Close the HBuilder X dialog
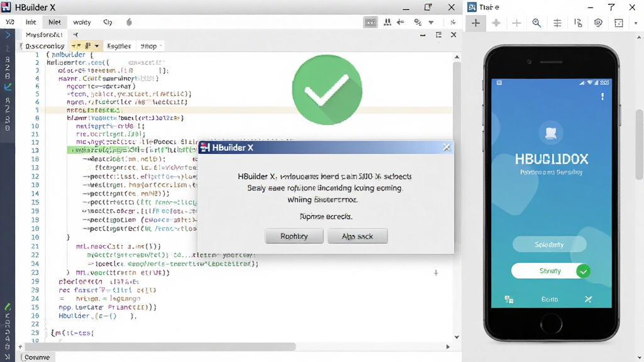 (x=447, y=147)
